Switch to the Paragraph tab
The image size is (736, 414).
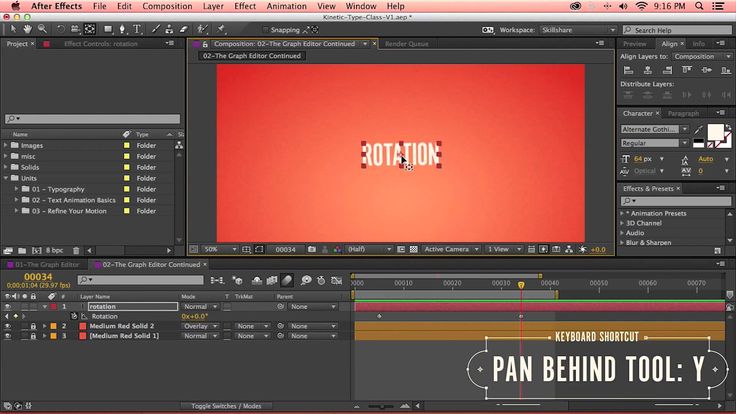click(683, 114)
